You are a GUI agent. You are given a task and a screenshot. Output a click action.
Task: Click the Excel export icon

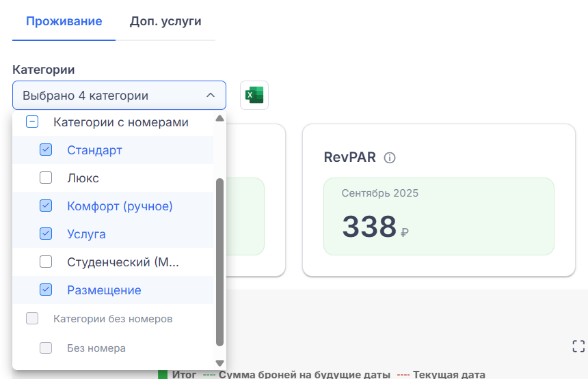tap(254, 96)
